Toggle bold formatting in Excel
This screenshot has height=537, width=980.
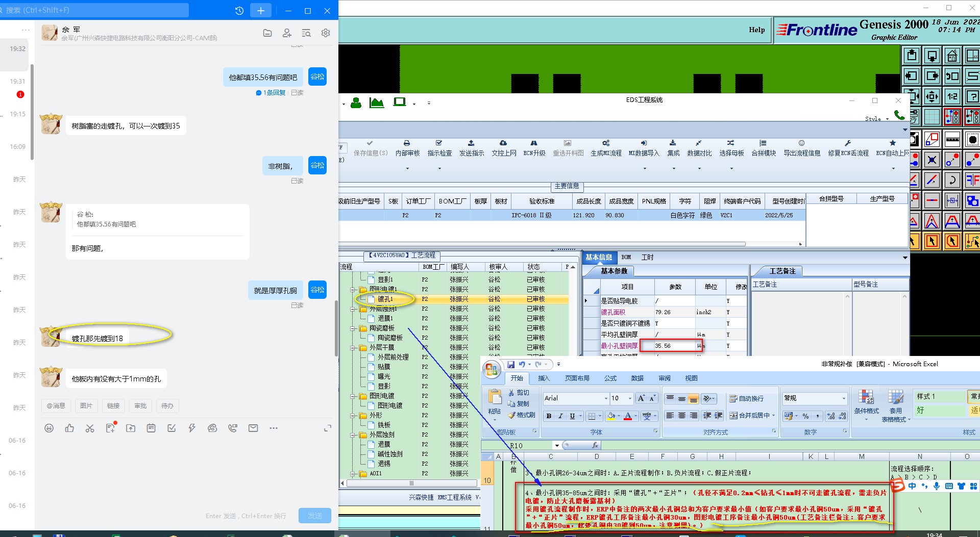coord(549,416)
